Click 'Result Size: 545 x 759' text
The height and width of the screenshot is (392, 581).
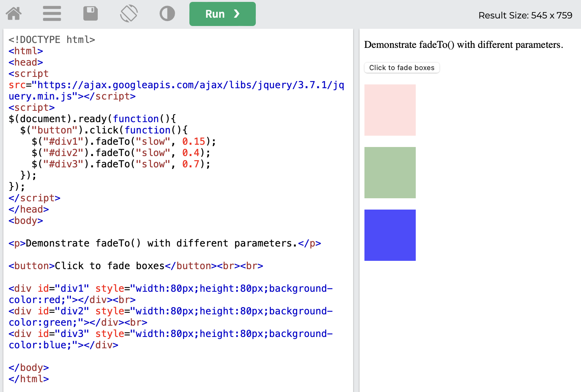pos(525,15)
